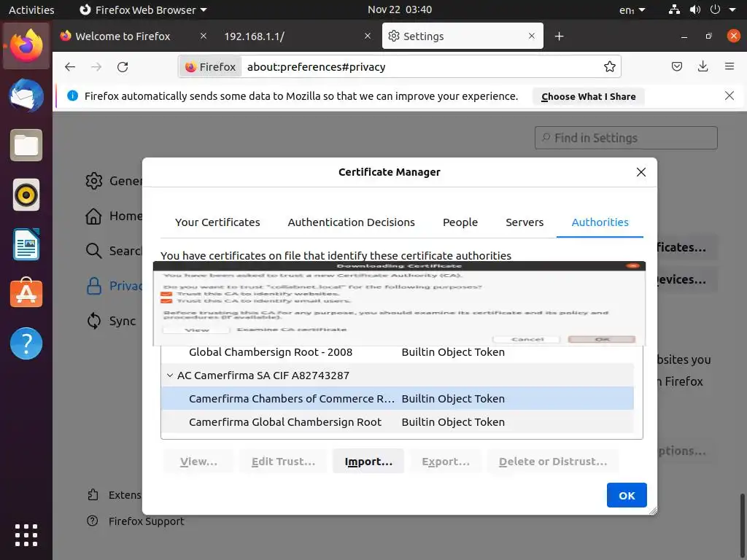Open the en input language dropdown
Screen dimensions: 747x560
632,10
